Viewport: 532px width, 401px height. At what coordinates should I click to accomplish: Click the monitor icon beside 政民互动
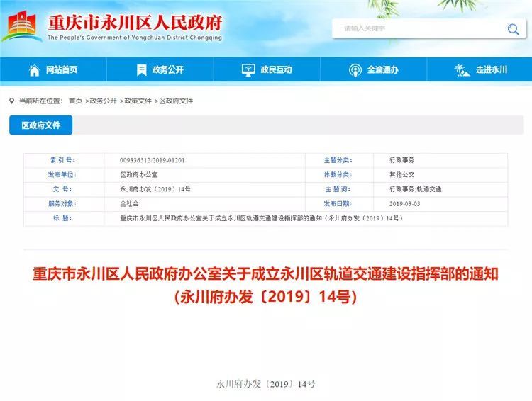click(248, 70)
